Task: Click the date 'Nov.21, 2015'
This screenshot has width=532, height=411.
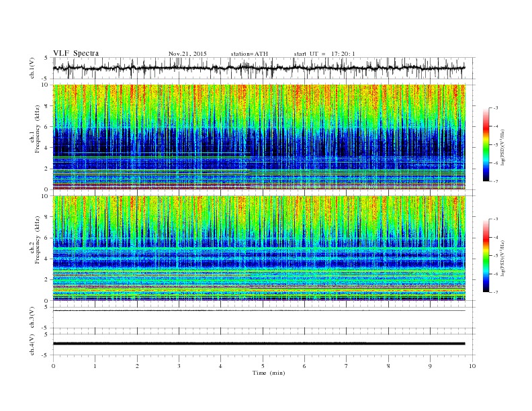Action: (x=187, y=54)
